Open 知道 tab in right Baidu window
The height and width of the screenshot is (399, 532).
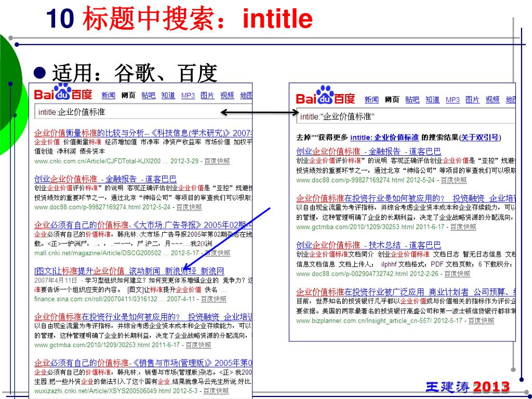433,99
